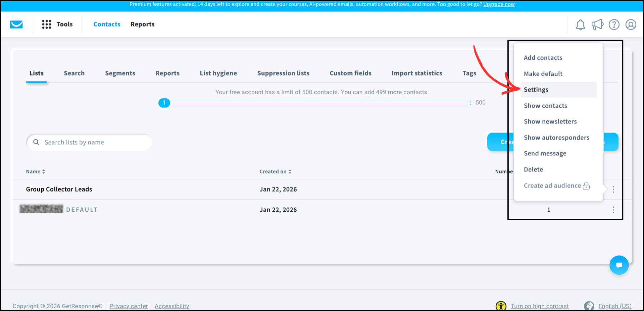
Task: Toggle sorting by Name column
Action: pos(35,171)
